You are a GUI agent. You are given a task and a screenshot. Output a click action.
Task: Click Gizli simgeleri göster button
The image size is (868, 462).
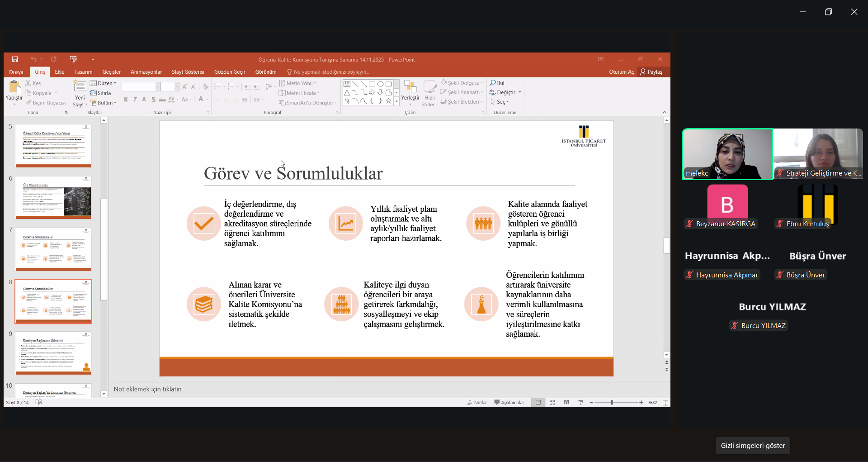click(x=753, y=446)
